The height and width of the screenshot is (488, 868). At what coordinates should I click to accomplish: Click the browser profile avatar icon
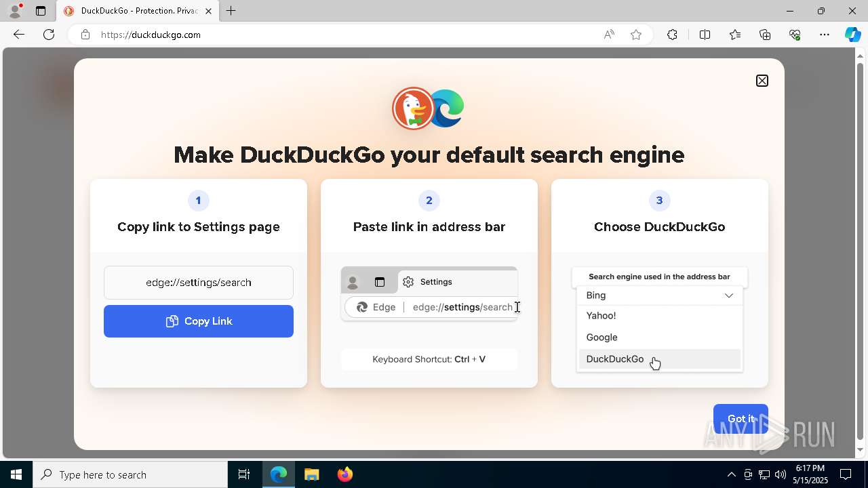tap(15, 11)
